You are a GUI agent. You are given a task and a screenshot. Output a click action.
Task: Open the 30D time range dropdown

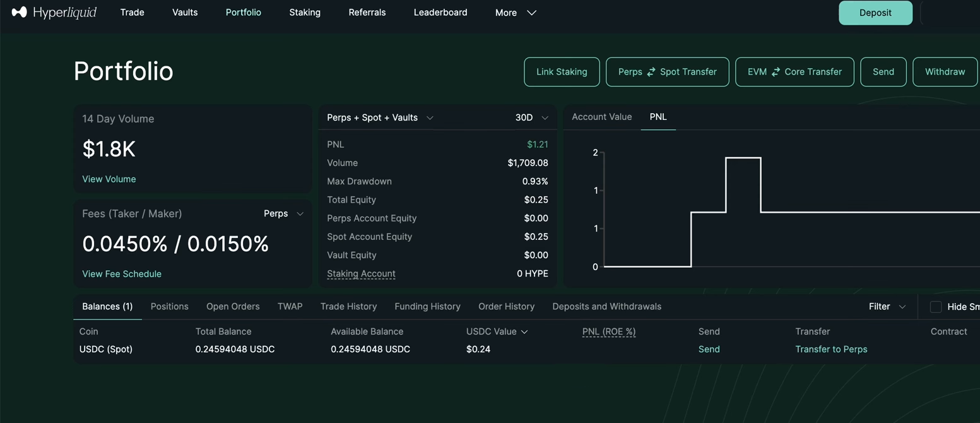(531, 117)
